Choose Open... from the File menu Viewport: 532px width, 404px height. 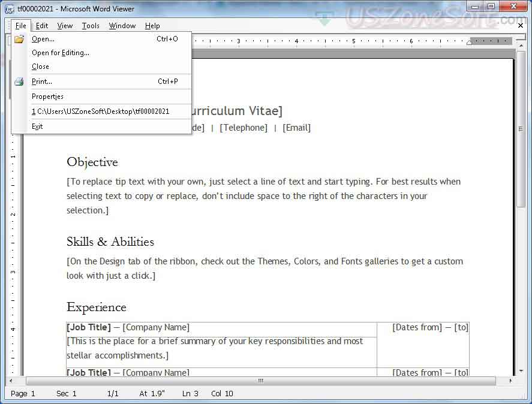(x=101, y=39)
